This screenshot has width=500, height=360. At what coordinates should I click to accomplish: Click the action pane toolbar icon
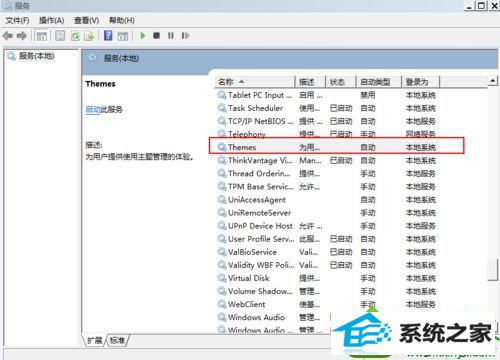(x=123, y=36)
